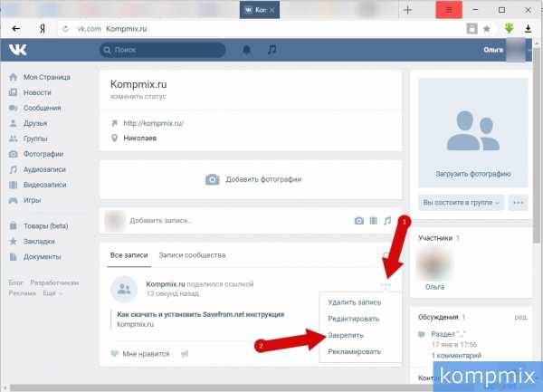Click the VK search field
The image size is (543, 392).
[163, 50]
